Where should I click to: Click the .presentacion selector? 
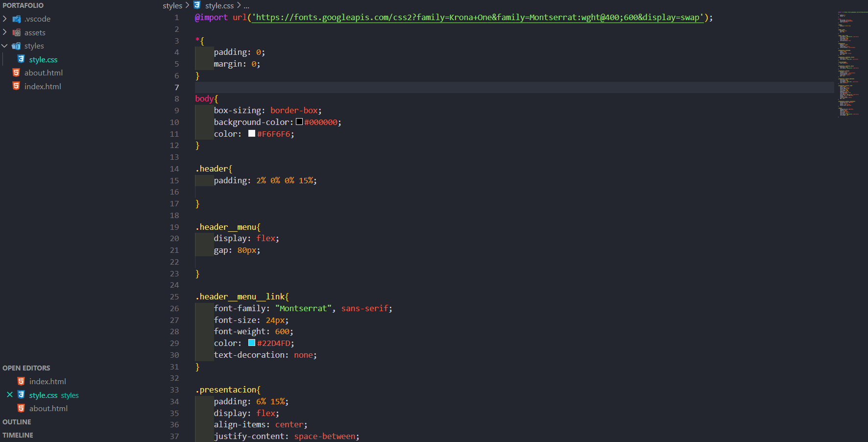(226, 390)
